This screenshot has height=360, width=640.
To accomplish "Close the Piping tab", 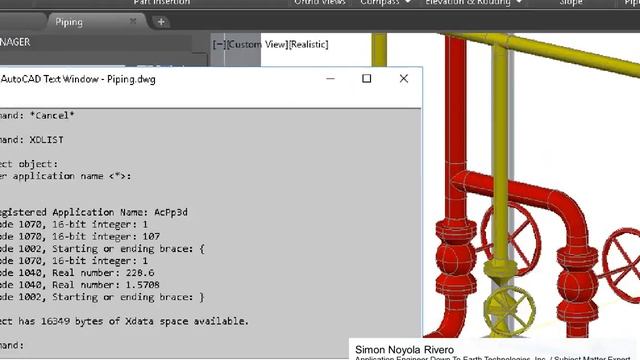I will click(133, 21).
